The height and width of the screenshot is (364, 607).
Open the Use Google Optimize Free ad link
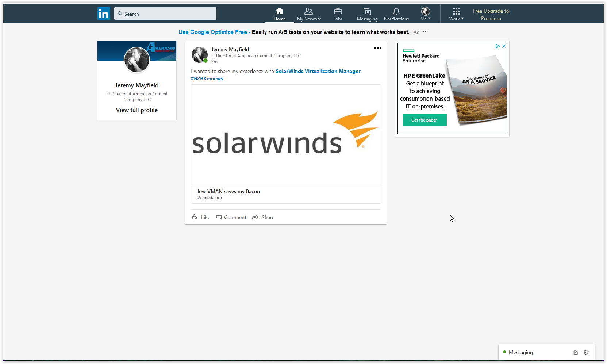(x=213, y=32)
